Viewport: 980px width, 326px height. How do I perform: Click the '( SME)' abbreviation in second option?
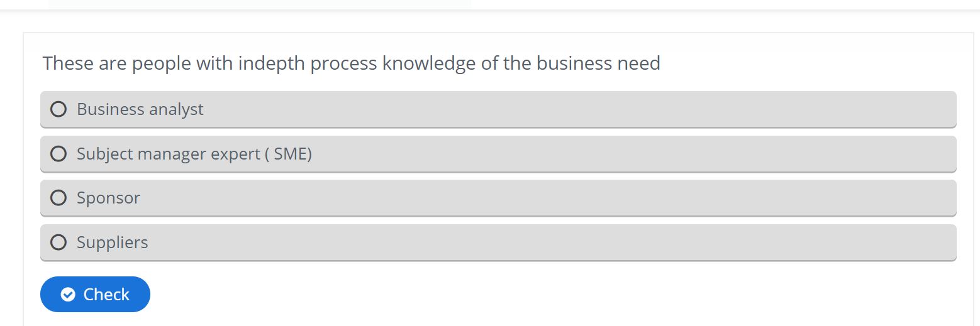point(288,154)
